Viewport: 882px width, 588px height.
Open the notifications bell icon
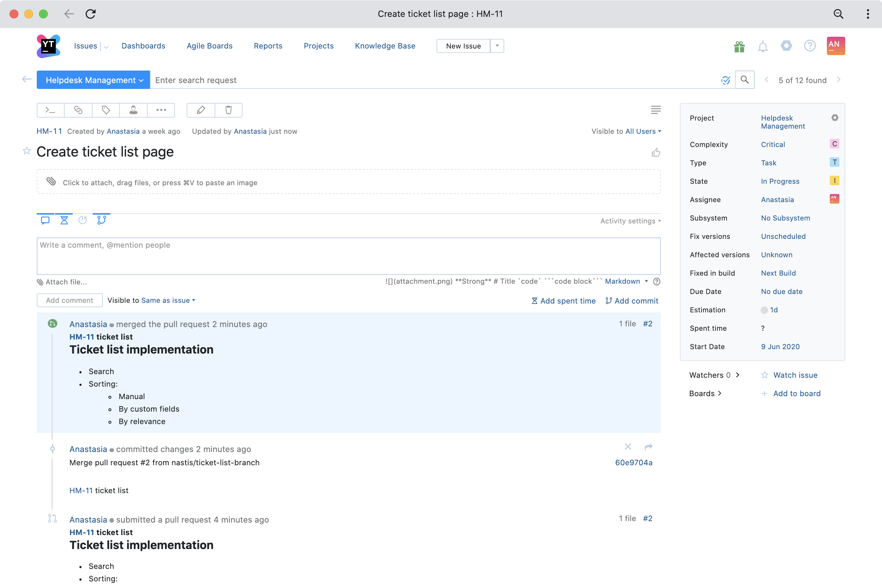(763, 46)
